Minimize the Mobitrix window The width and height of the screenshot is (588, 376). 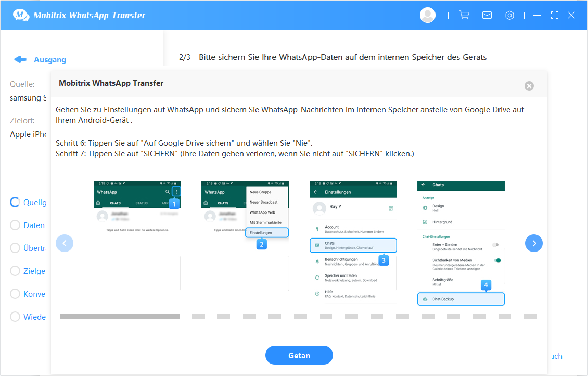coord(537,16)
